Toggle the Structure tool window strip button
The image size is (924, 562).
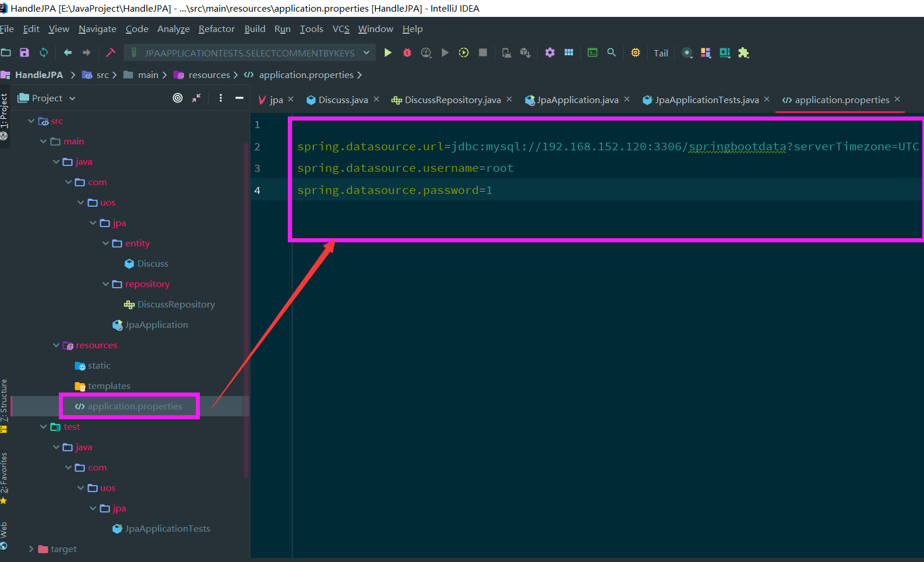pos(4,401)
